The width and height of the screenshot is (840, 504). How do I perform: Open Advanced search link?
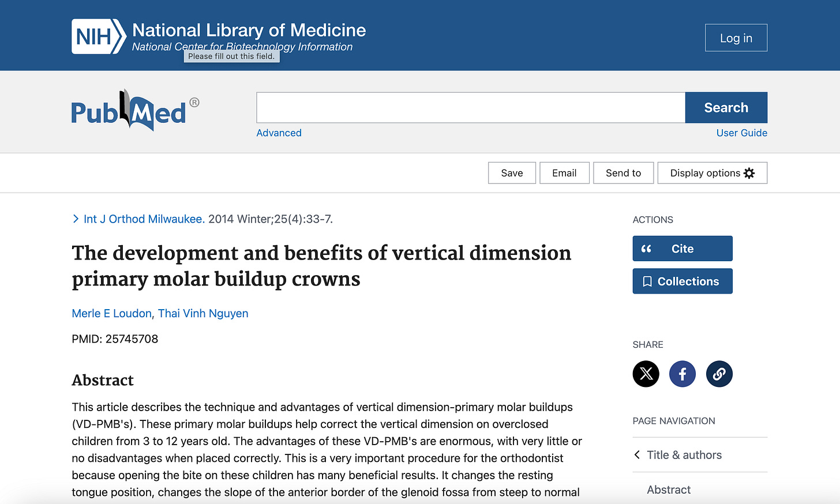point(279,133)
